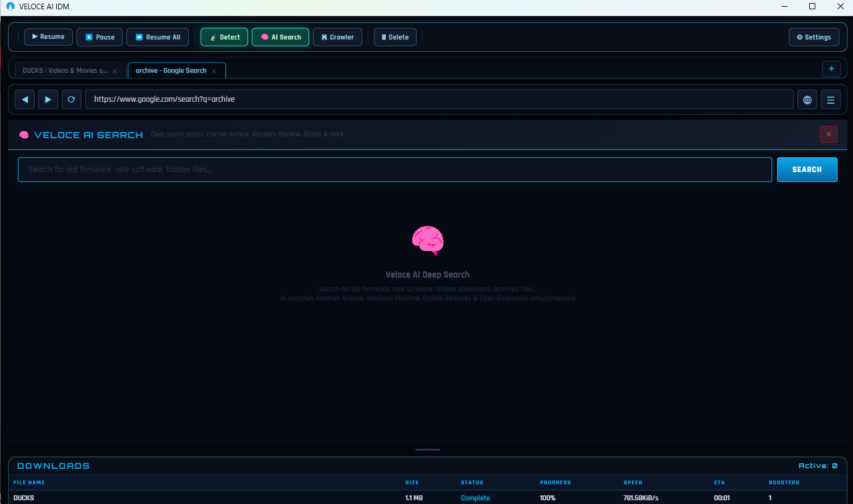This screenshot has height=504, width=853.
Task: Click the brain icon next to VELOCE AI SEARCH
Action: 24,135
